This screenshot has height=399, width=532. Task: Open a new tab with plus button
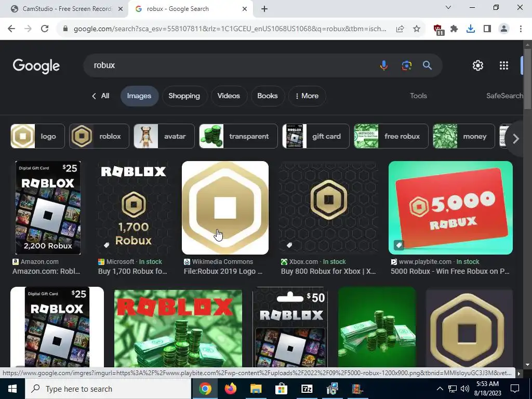(264, 9)
